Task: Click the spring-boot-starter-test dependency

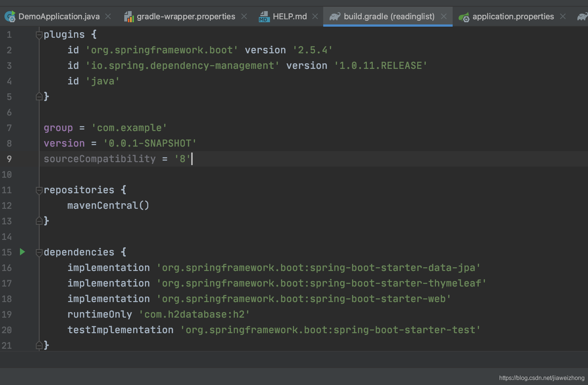Action: (x=331, y=330)
